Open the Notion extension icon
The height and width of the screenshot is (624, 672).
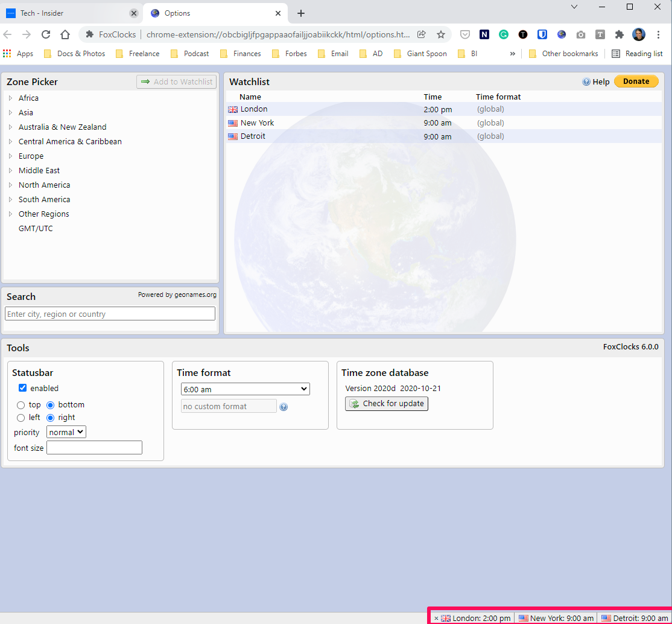coord(484,35)
